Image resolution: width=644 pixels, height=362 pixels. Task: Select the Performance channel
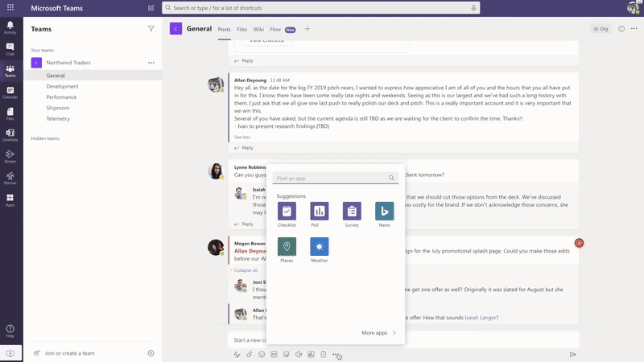(93, 97)
